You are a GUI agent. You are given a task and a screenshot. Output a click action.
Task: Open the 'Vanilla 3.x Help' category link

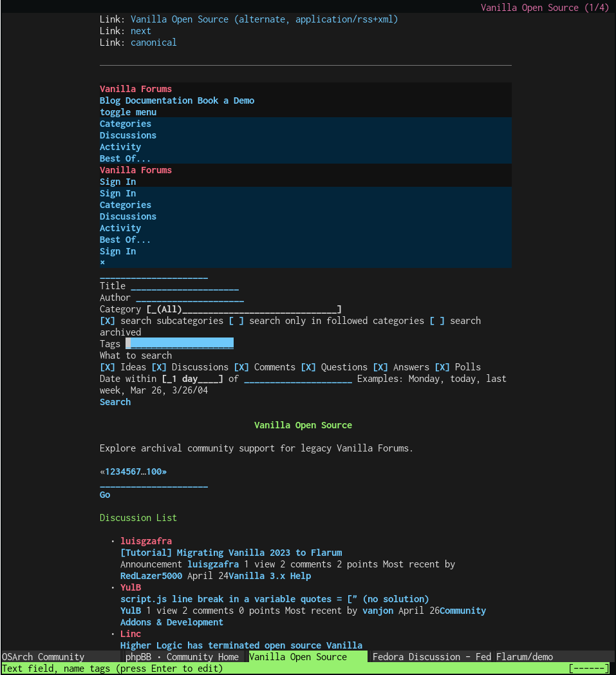(x=270, y=576)
